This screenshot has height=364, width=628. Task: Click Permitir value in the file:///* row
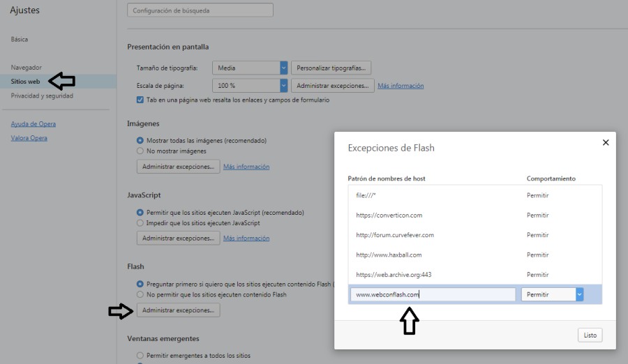pos(537,195)
